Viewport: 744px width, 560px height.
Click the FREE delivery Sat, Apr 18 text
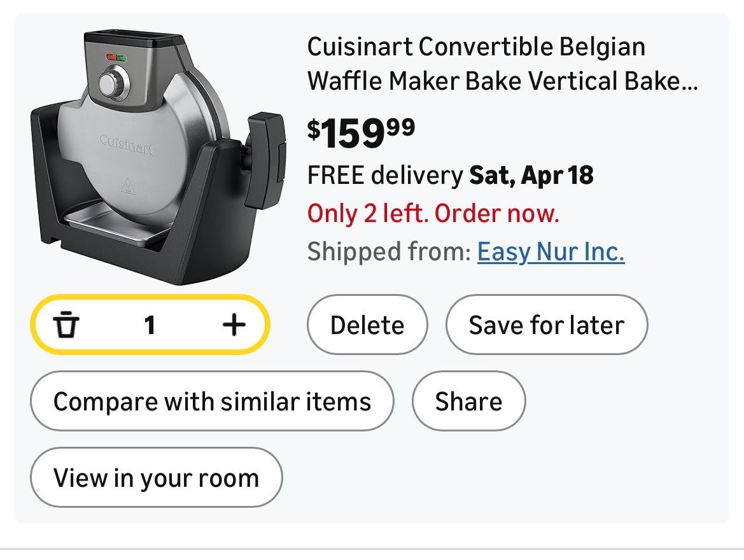[450, 175]
